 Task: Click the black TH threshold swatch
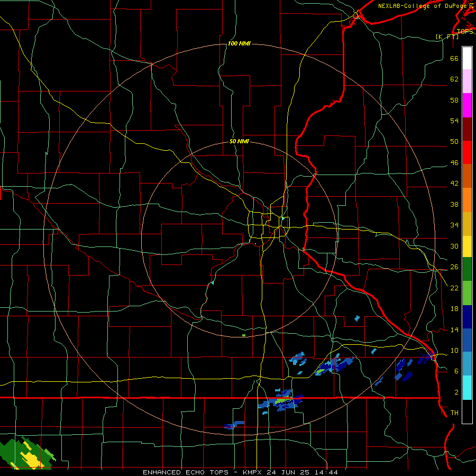(467, 411)
